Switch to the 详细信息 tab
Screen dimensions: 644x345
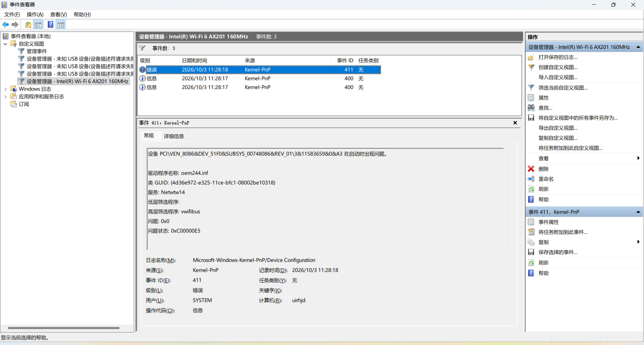click(x=174, y=136)
